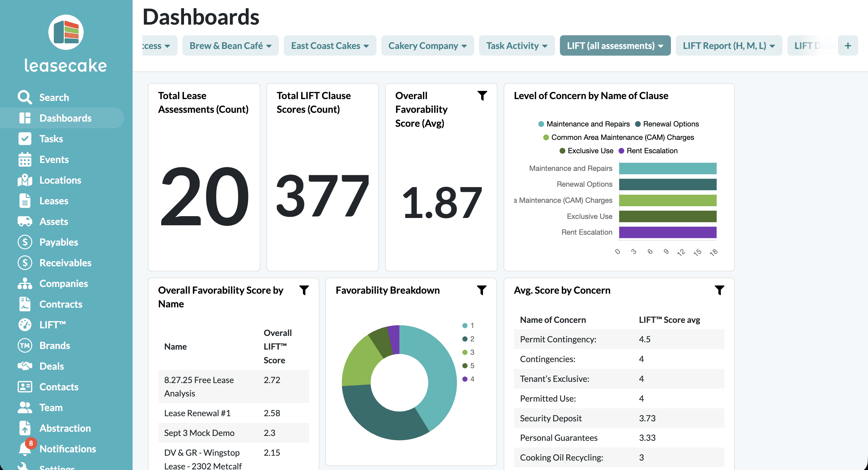868x470 pixels.
Task: Click filter icon on Avg. Score by Concern
Action: [719, 290]
